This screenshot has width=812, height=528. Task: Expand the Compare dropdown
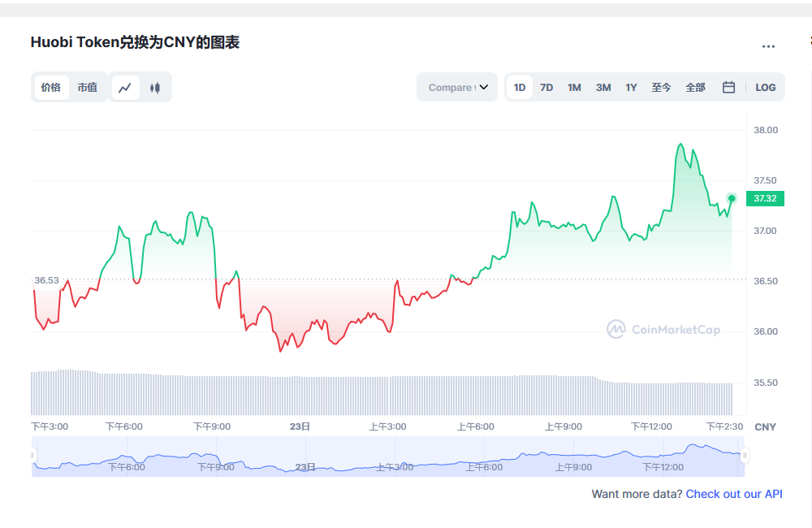pyautogui.click(x=457, y=87)
